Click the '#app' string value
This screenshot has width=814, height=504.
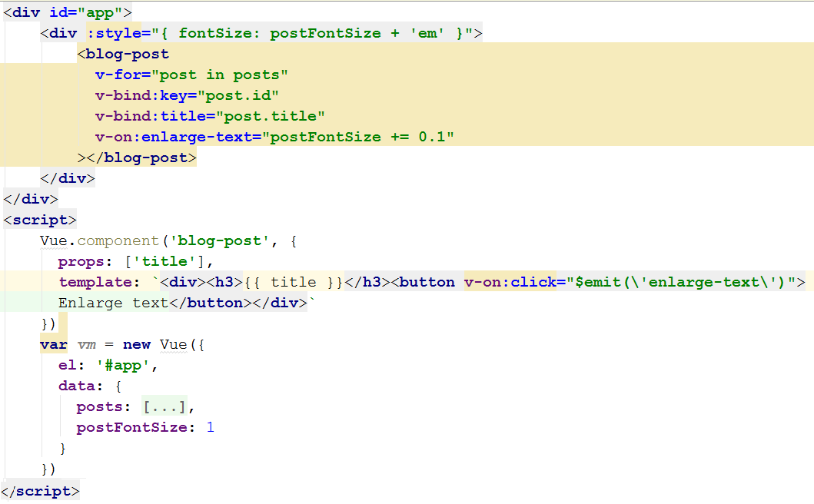pos(122,366)
